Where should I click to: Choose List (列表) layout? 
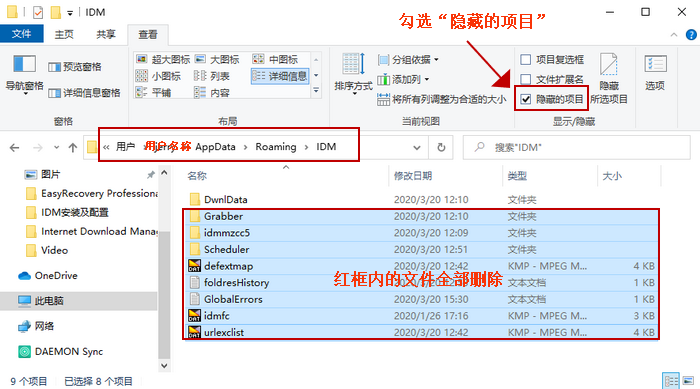(x=212, y=76)
